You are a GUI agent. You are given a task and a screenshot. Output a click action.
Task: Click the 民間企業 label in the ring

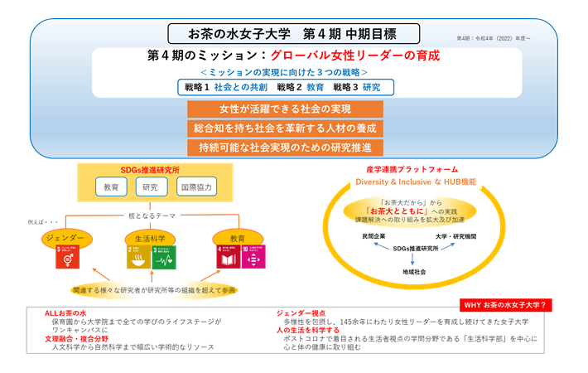[x=374, y=236]
